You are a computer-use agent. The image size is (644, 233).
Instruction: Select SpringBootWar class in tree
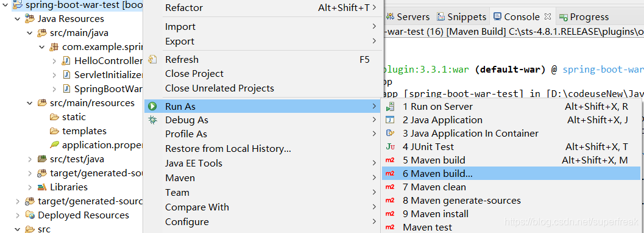108,89
